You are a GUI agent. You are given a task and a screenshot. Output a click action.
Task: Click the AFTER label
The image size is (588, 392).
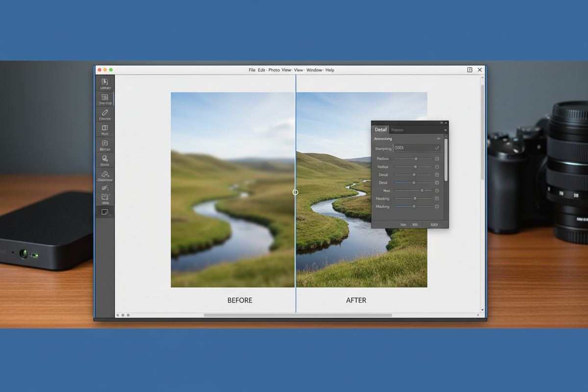(356, 300)
